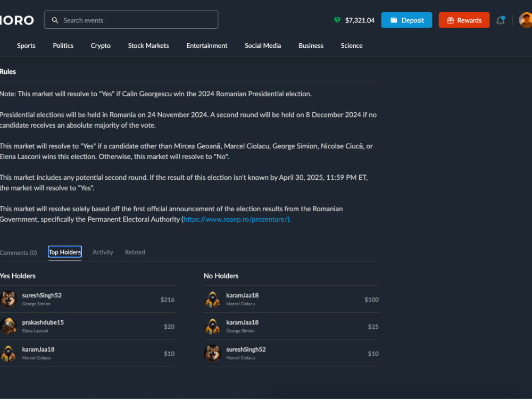Open the Crypto category
Image resolution: width=532 pixels, height=399 pixels.
click(x=101, y=45)
